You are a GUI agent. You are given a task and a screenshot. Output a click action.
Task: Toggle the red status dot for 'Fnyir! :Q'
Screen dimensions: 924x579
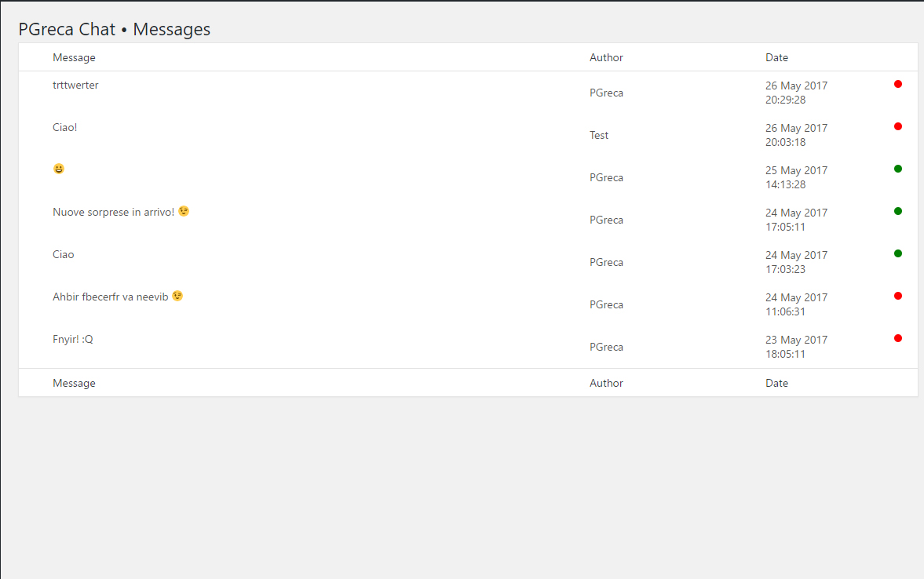click(897, 339)
